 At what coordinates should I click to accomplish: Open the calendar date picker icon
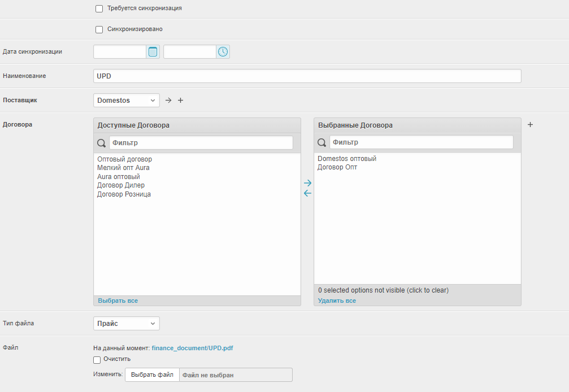153,52
